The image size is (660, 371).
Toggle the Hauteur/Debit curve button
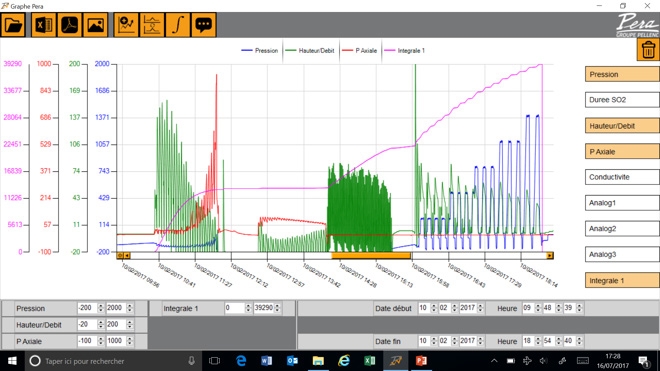tap(622, 125)
